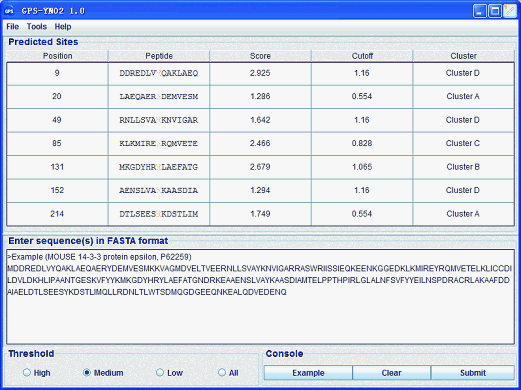Minimize the GPS-YNO2 window
Image resolution: width=521 pixels, height=390 pixels.
click(479, 11)
